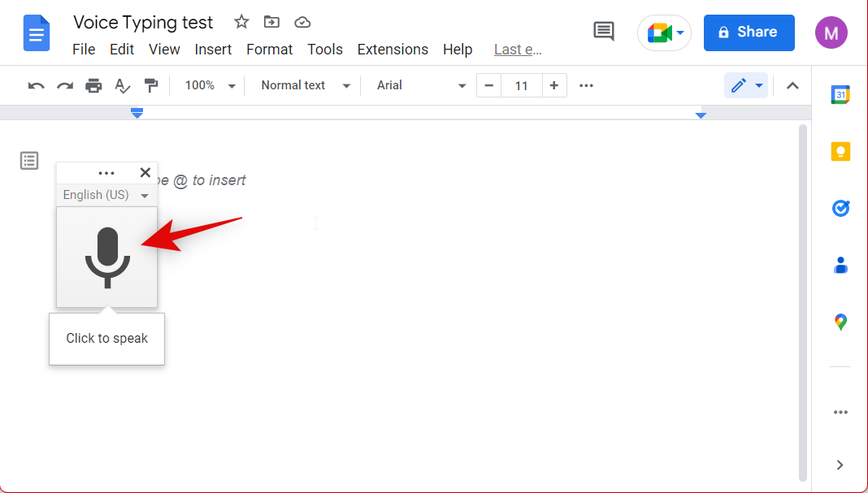
Task: Click the undo arrow in toolbar
Action: [x=36, y=85]
